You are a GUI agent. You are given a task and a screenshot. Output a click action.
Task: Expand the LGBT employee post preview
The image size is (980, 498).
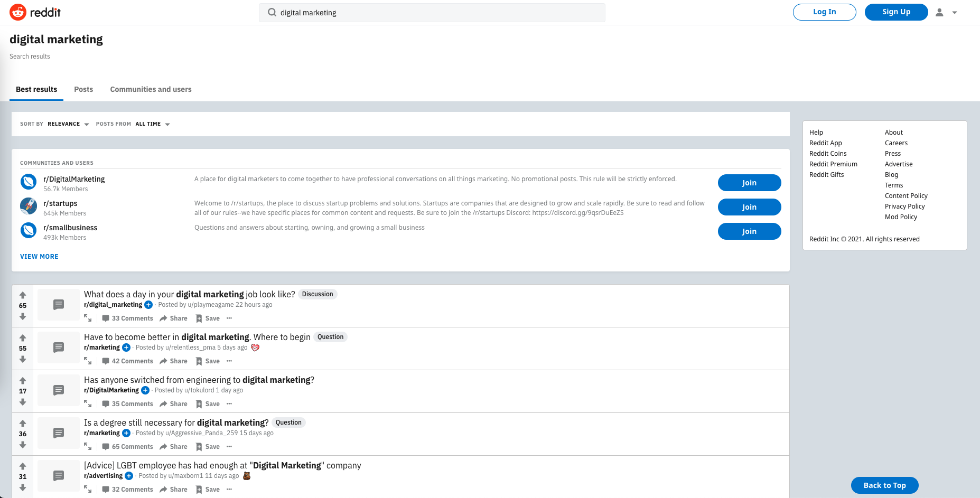(88, 489)
